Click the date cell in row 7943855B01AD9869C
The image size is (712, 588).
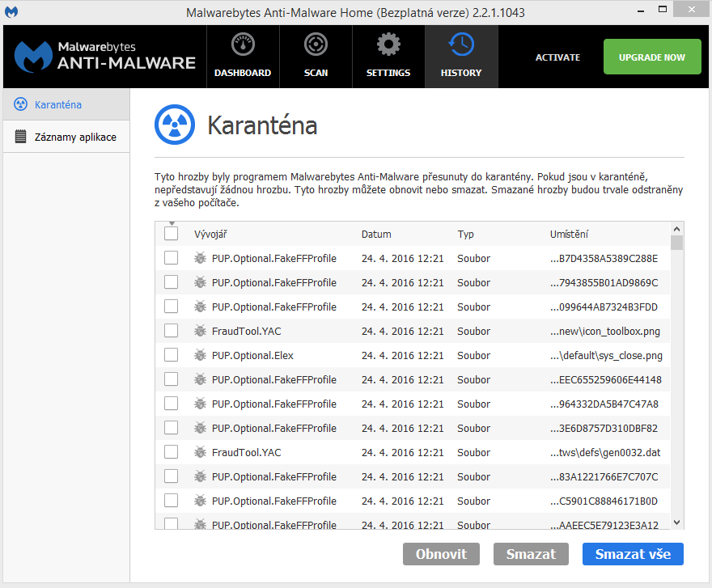click(x=402, y=282)
